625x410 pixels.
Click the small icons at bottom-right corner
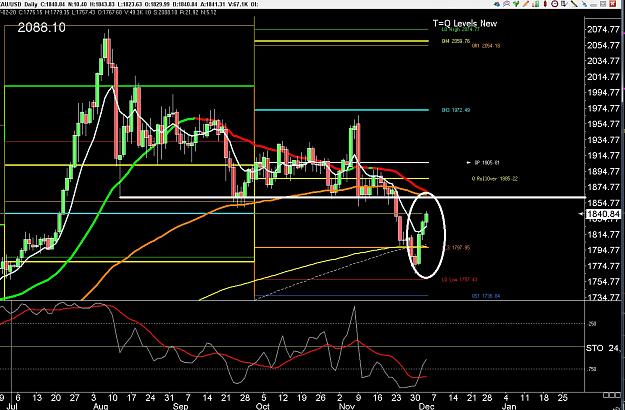(x=611, y=396)
